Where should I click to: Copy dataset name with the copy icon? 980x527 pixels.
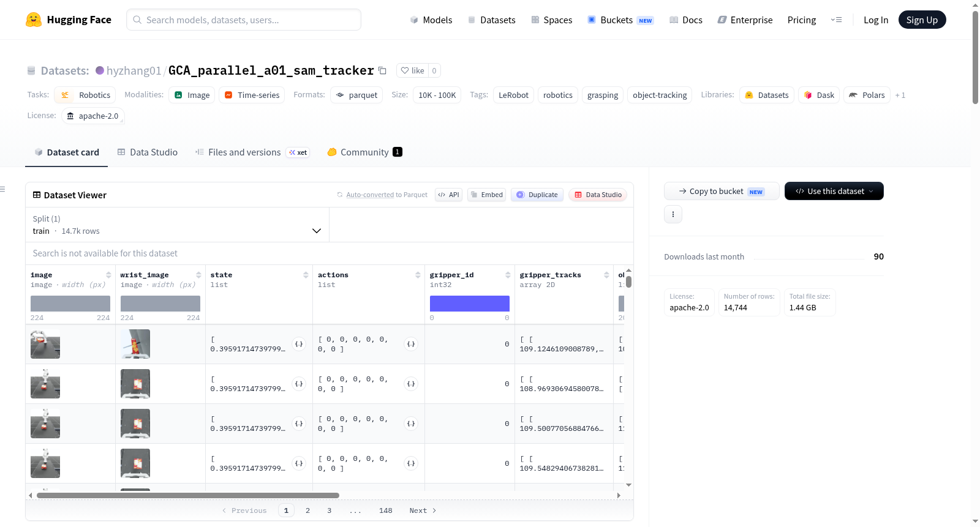coord(382,70)
